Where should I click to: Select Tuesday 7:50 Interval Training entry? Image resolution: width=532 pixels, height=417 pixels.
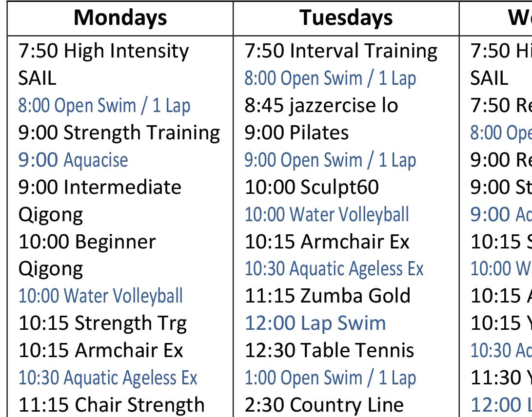coord(340,51)
